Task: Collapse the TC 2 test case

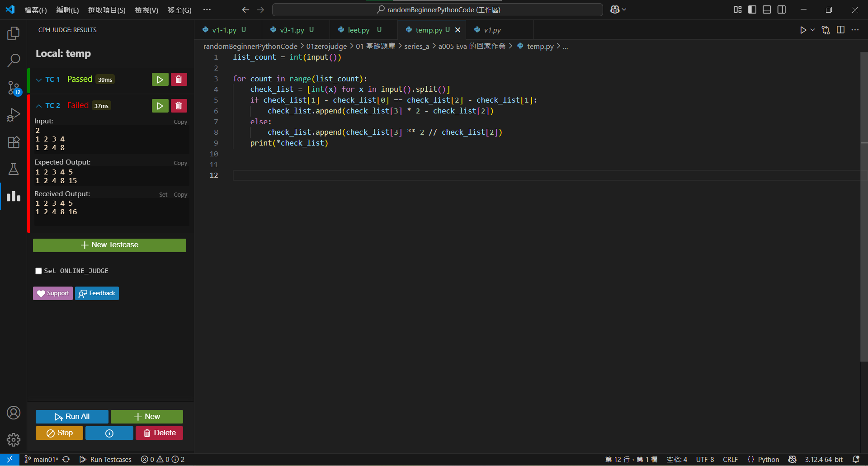Action: point(39,106)
